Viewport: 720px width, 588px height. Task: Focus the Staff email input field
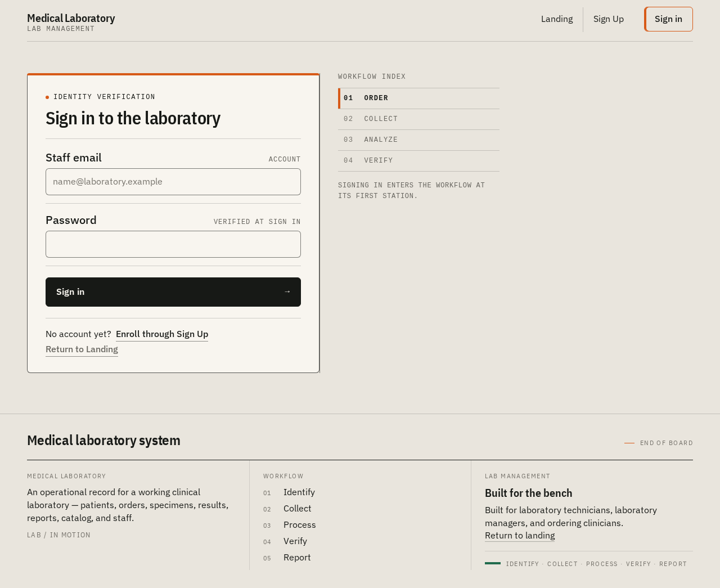tap(173, 182)
